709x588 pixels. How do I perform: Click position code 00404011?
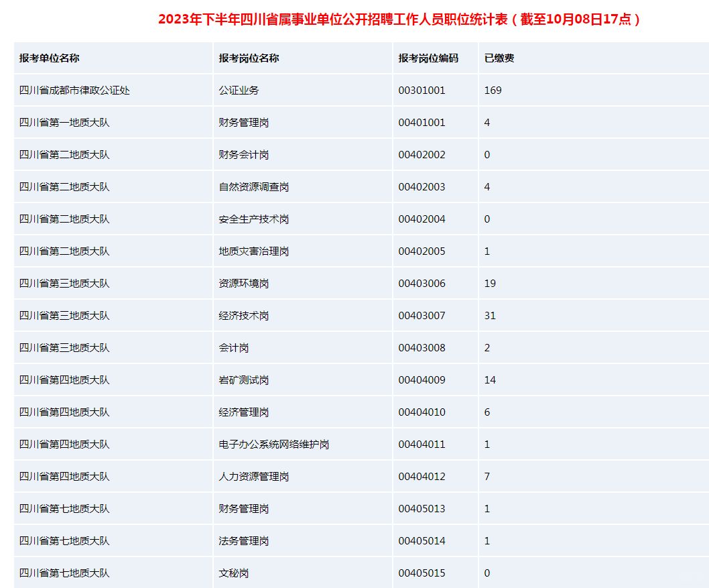pos(422,444)
